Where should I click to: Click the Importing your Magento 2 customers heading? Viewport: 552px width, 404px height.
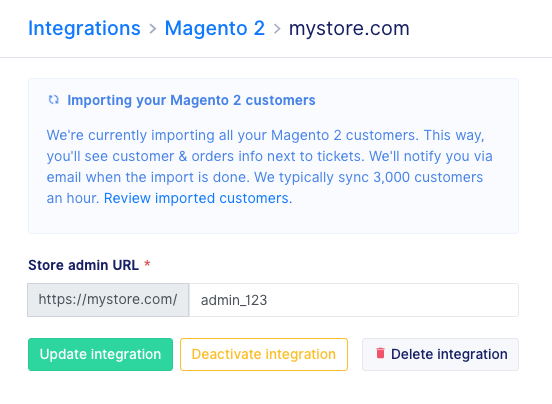[x=191, y=100]
